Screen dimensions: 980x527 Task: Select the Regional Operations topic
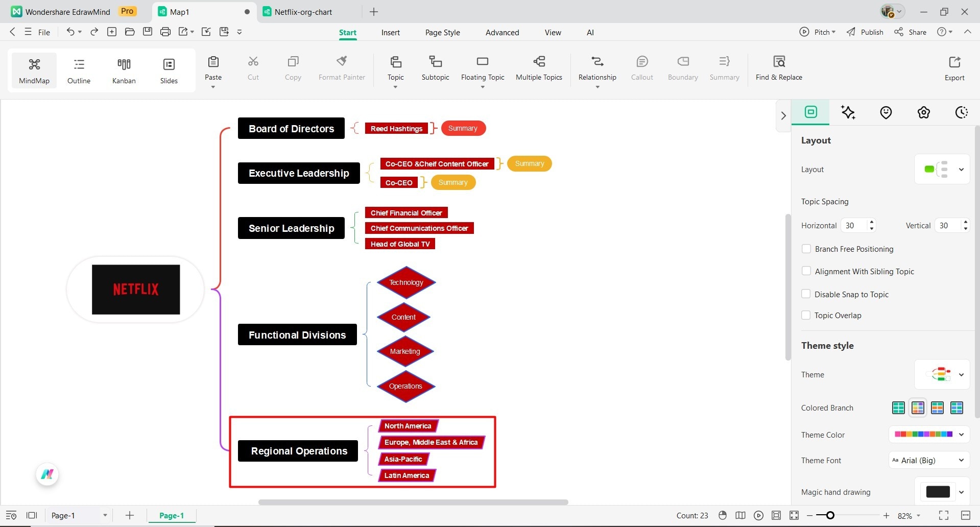point(298,451)
